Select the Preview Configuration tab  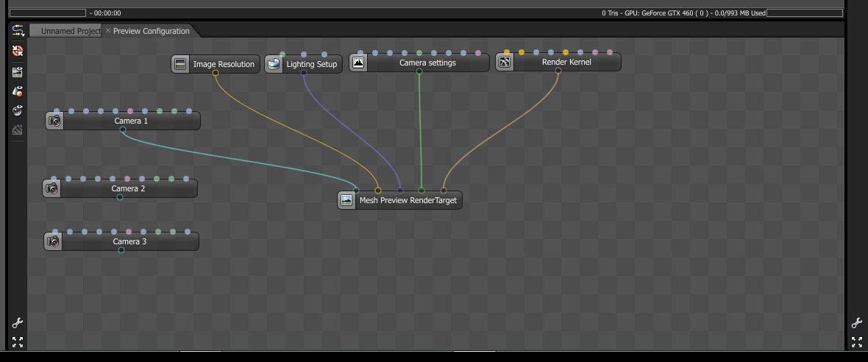coord(151,31)
